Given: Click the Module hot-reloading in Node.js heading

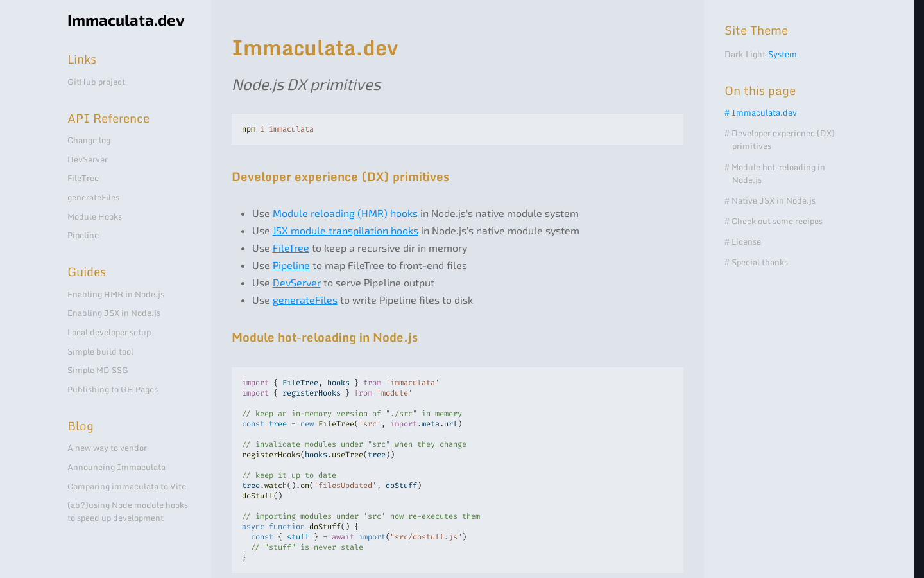Looking at the screenshot, I should pyautogui.click(x=325, y=338).
